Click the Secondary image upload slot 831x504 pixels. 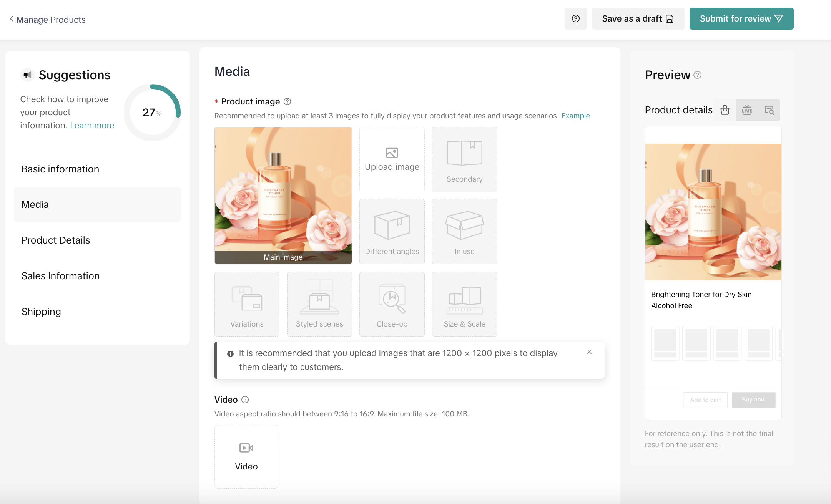tap(464, 159)
